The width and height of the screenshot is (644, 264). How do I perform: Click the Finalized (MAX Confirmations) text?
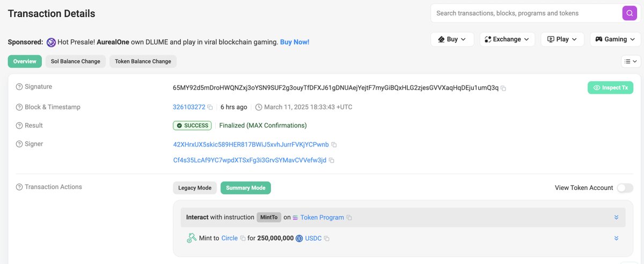(263, 126)
